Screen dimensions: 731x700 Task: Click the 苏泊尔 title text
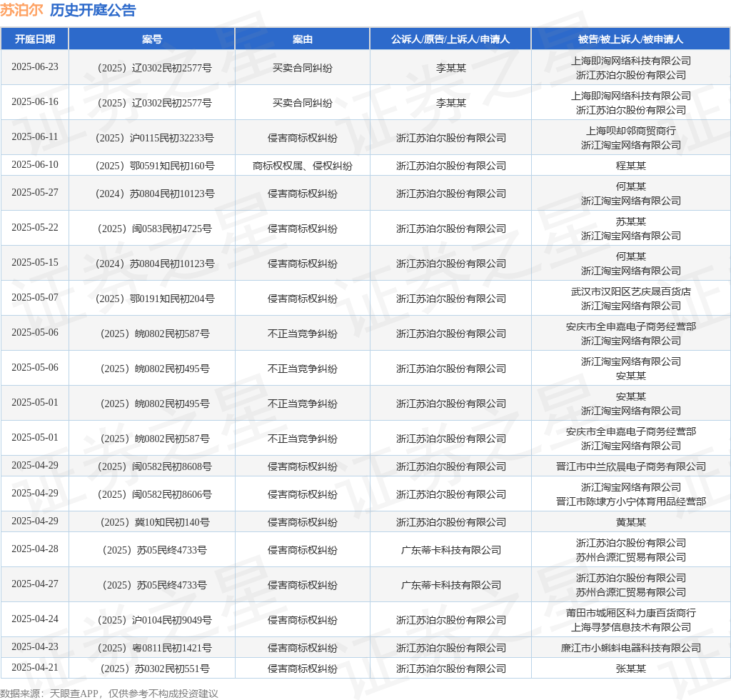(x=21, y=10)
